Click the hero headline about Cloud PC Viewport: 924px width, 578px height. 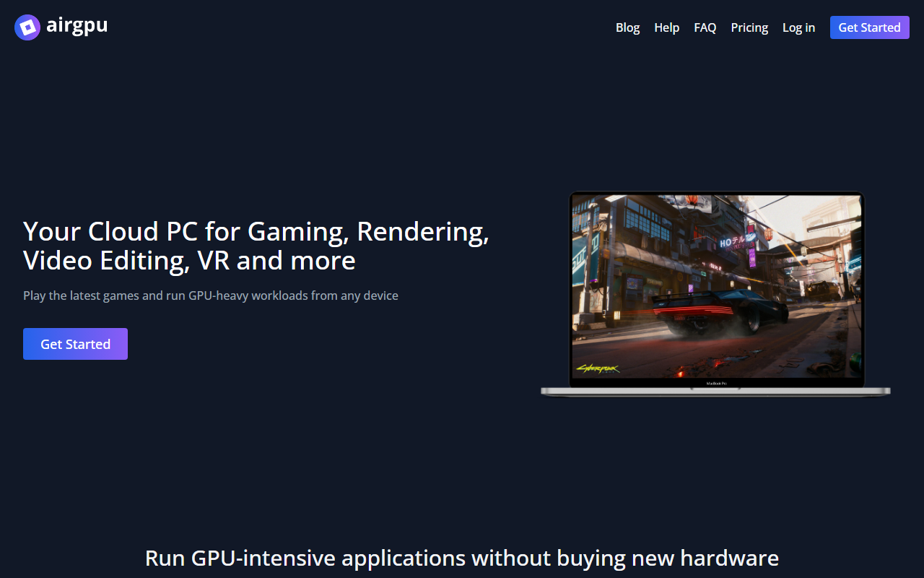tap(256, 246)
